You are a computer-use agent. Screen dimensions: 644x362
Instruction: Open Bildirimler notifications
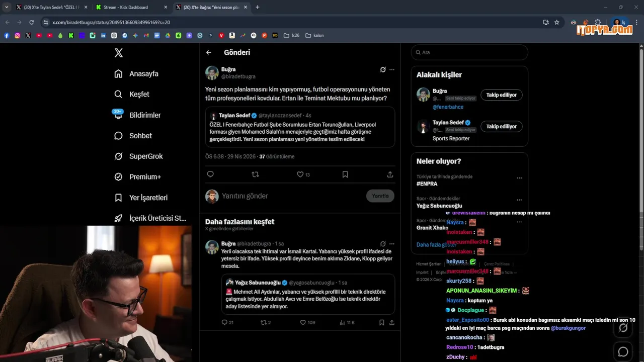pos(137,115)
